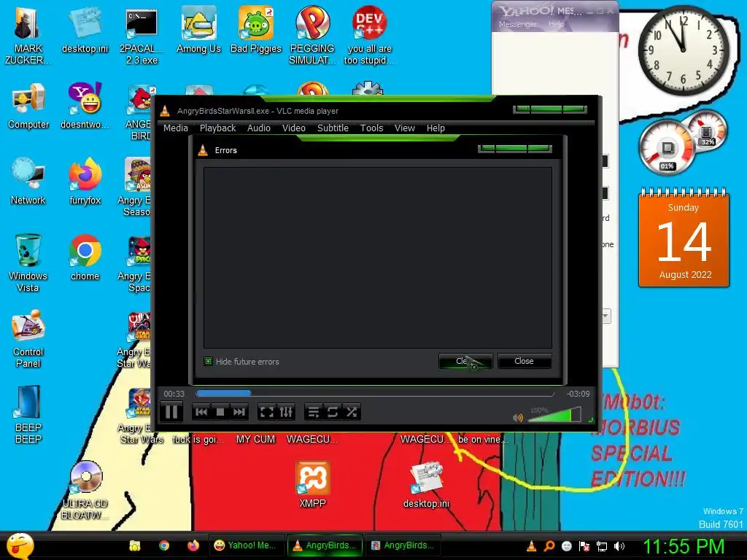This screenshot has width=747, height=560.
Task: Select the furryfox Firefox shortcut
Action: coord(85,182)
